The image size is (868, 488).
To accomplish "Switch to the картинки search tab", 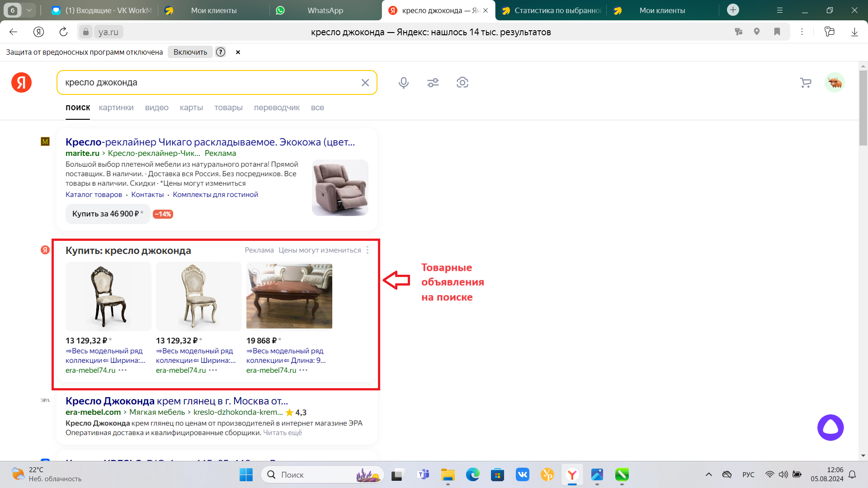I will coord(116,108).
